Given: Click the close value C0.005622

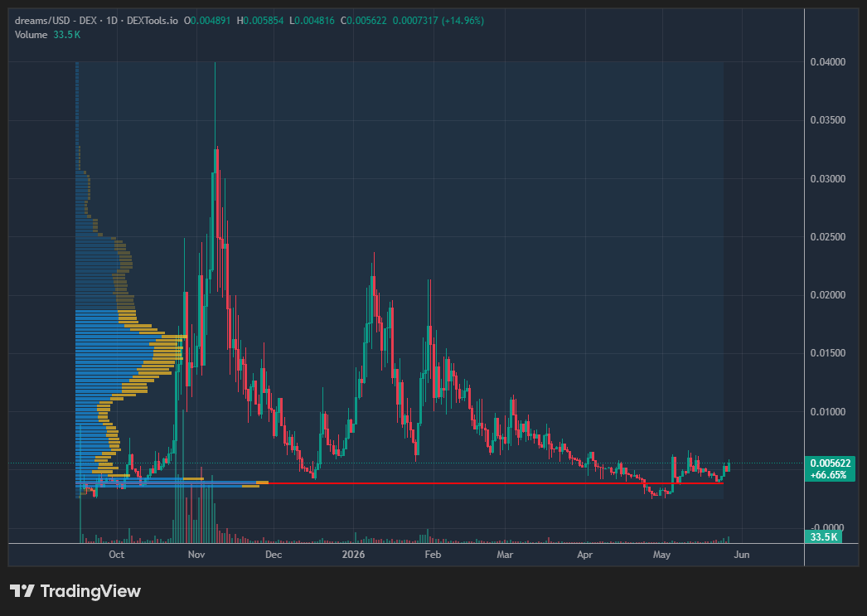Looking at the screenshot, I should 363,21.
